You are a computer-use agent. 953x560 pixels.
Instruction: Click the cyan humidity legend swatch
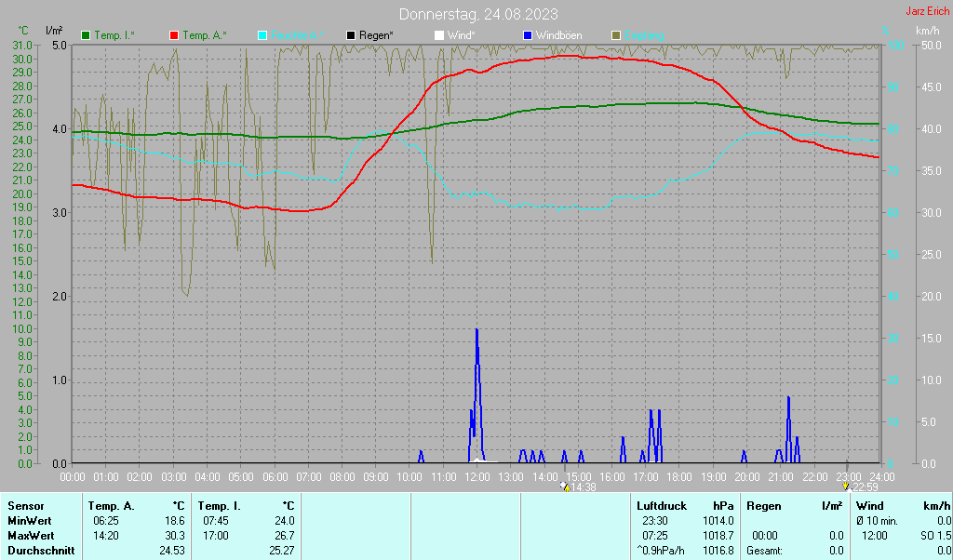[262, 35]
